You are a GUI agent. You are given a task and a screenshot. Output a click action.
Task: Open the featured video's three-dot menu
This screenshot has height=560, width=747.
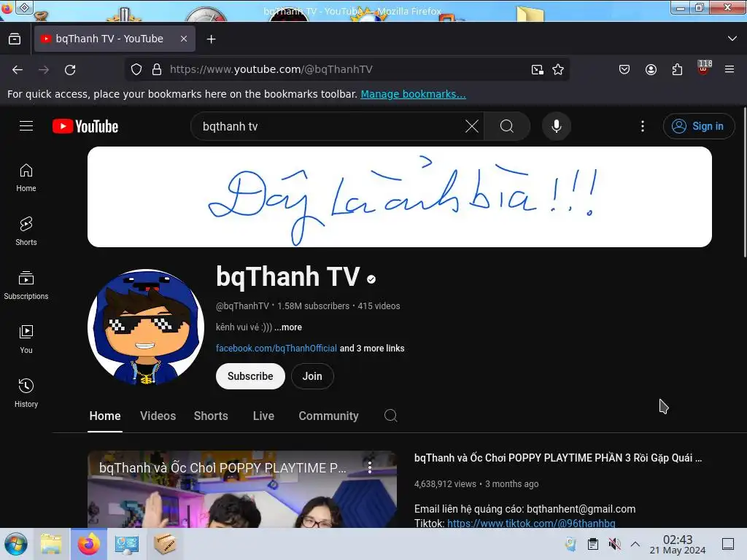click(370, 467)
